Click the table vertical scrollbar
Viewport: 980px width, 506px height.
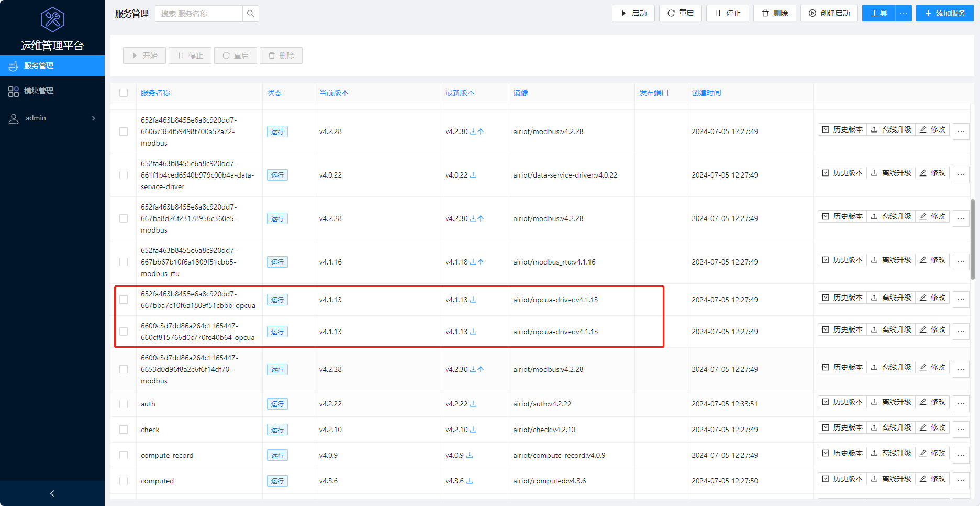pyautogui.click(x=972, y=239)
